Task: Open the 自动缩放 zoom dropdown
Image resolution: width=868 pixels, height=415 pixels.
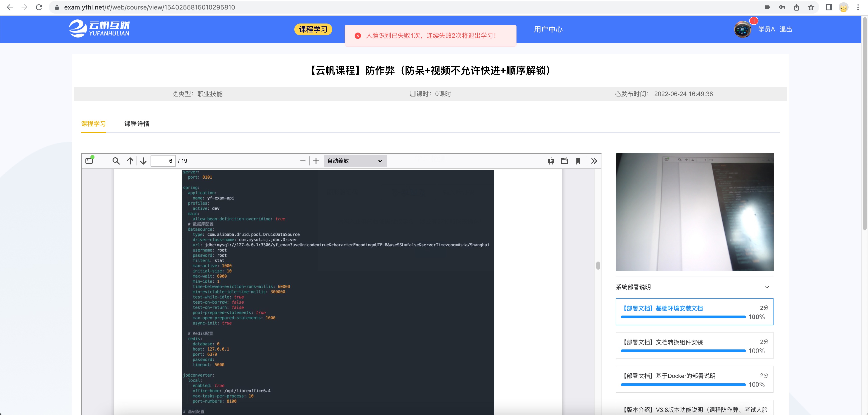Action: [x=355, y=161]
